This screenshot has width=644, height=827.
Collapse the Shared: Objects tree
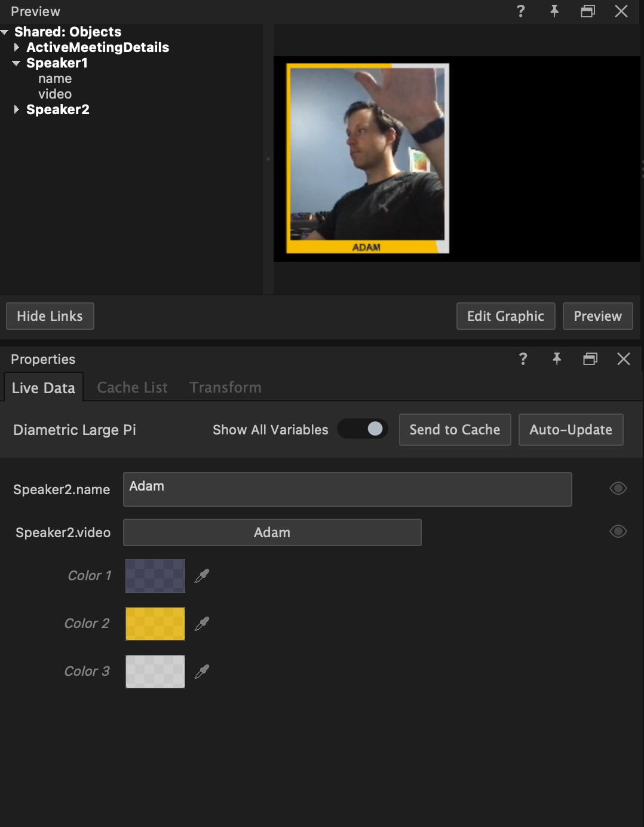tap(5, 32)
